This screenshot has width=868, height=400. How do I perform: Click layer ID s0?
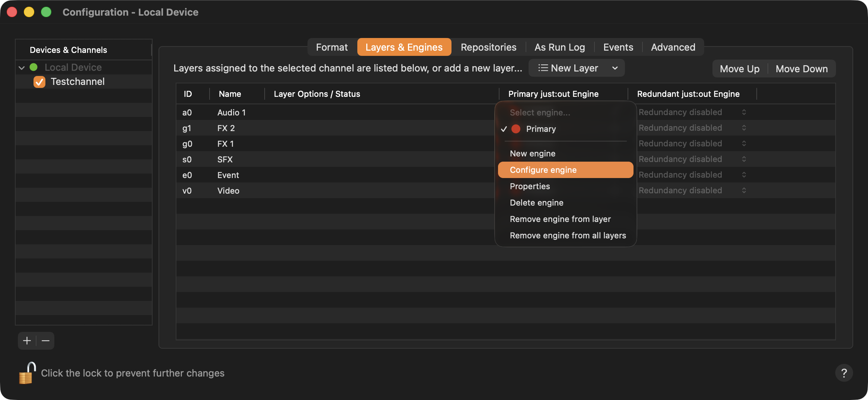(187, 159)
